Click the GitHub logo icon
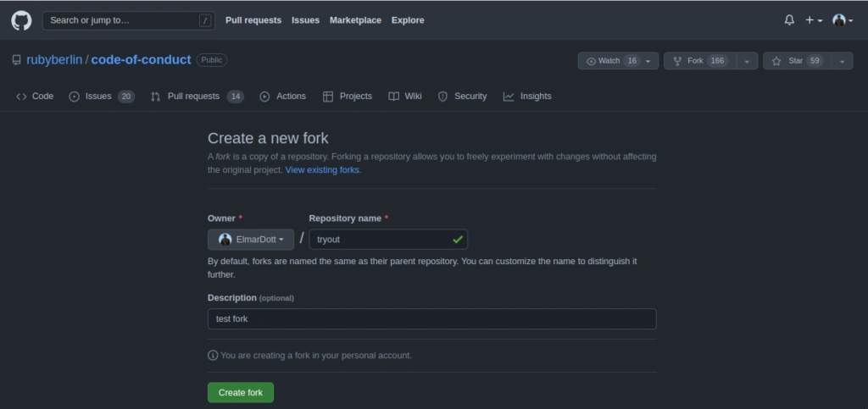Viewport: 868px width, 409px height. coord(21,20)
